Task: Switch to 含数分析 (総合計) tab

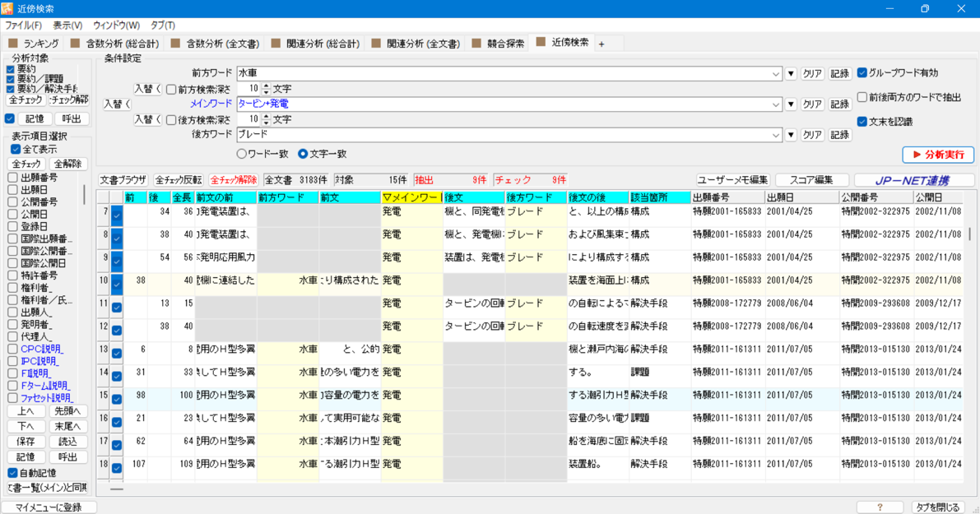Action: [x=115, y=44]
